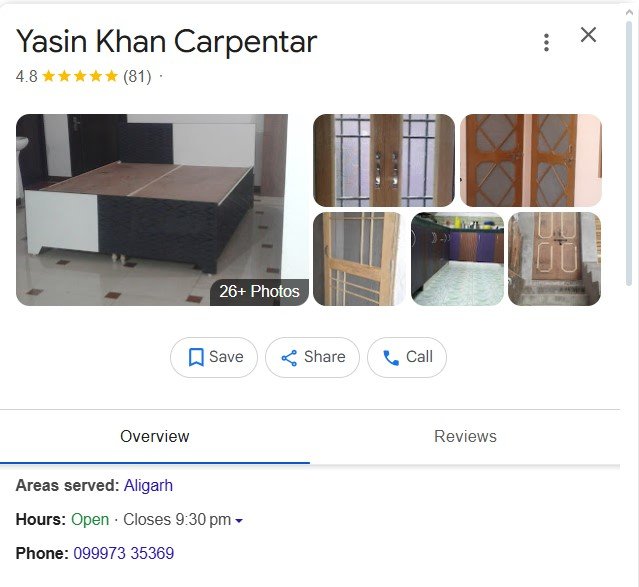Open the diamond-pattern wooden door photo
The width and height of the screenshot is (639, 587).
click(531, 160)
